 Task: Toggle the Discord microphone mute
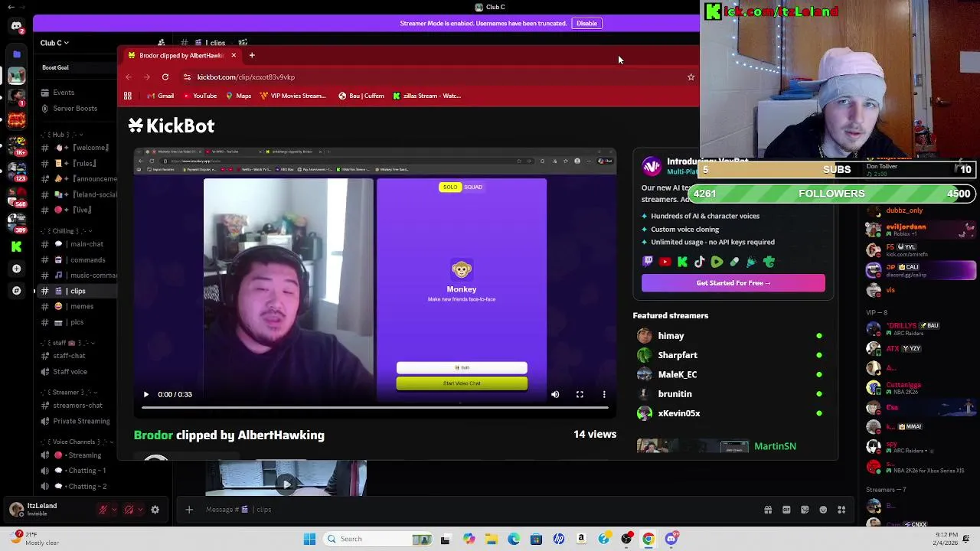[103, 510]
